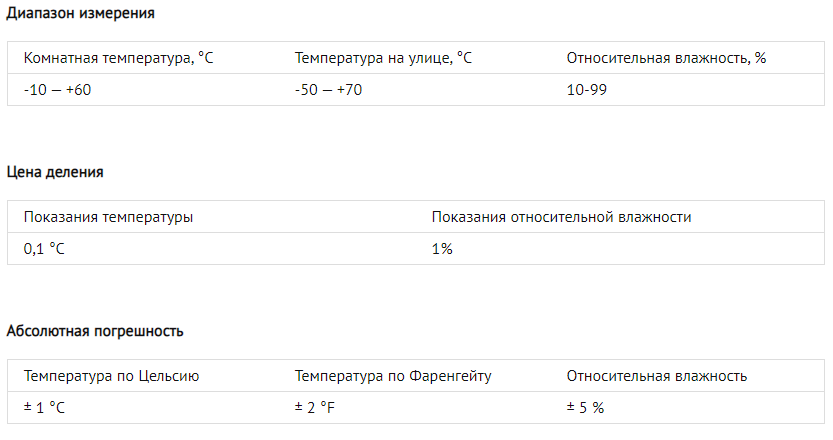The height and width of the screenshot is (440, 833).
Task: Click the "Цена деления" heading
Action: (55, 172)
